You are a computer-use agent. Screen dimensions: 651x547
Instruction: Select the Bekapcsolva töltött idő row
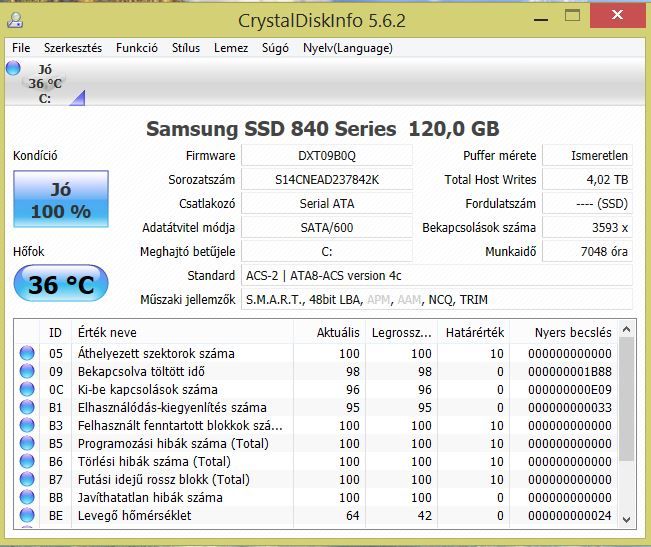tap(316, 371)
